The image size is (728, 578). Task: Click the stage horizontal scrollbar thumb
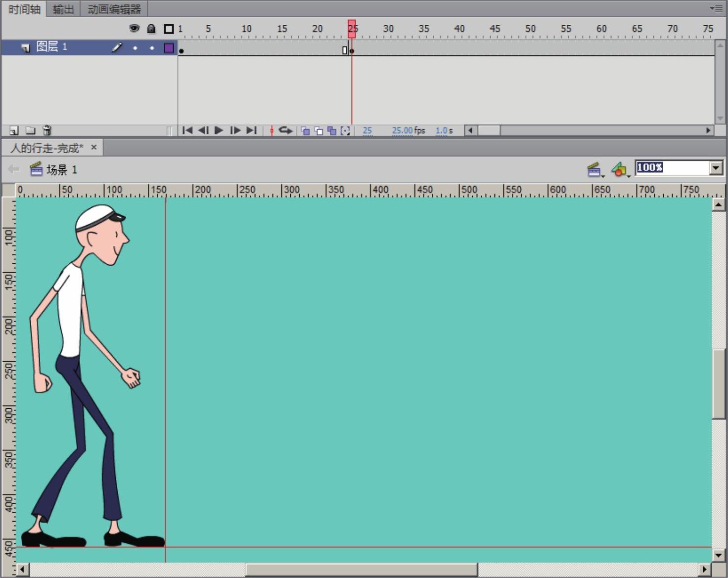click(x=362, y=570)
